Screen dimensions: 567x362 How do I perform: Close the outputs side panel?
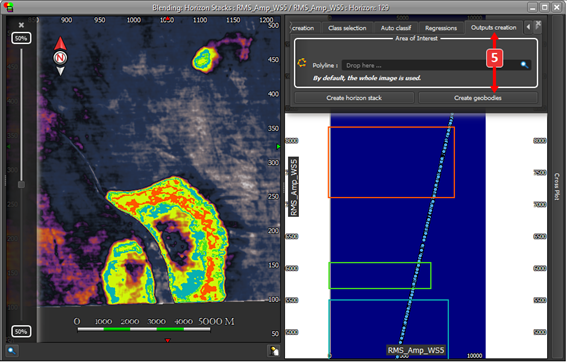pyautogui.click(x=538, y=24)
